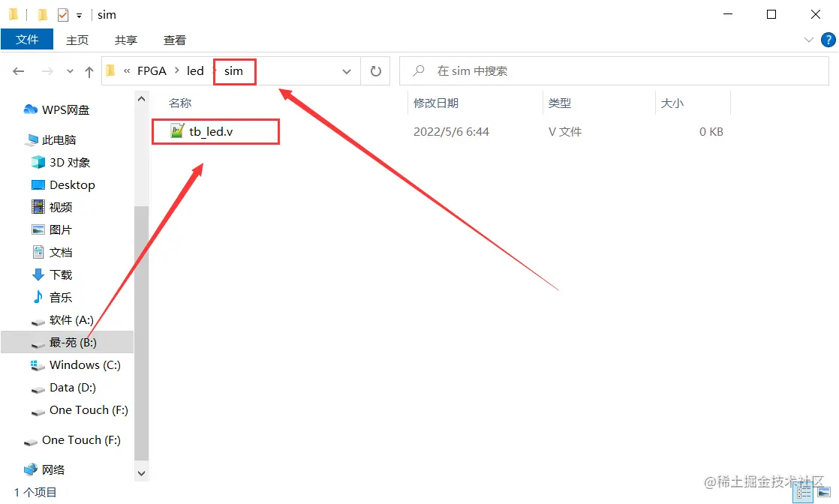This screenshot has width=839, height=504.
Task: Open the 文件 menu
Action: tap(27, 40)
